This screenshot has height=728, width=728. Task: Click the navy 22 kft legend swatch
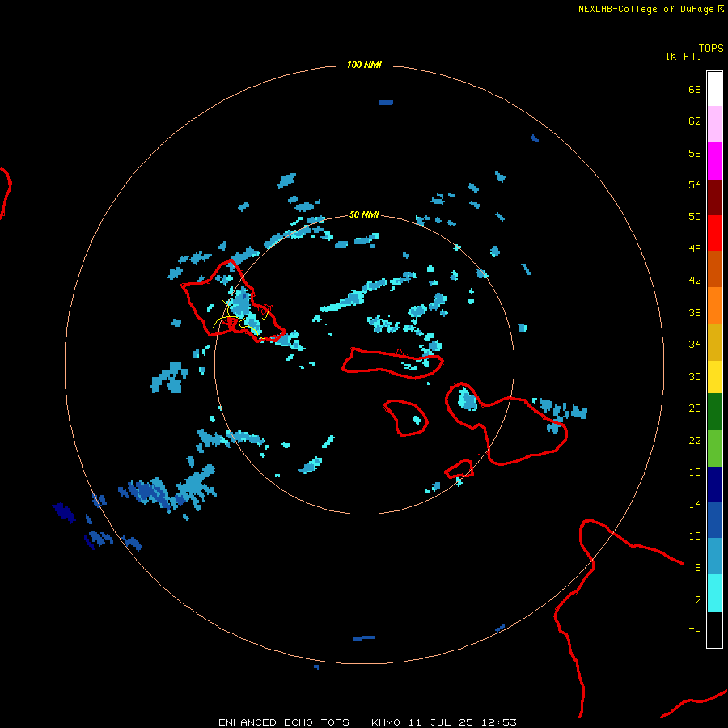tap(714, 485)
